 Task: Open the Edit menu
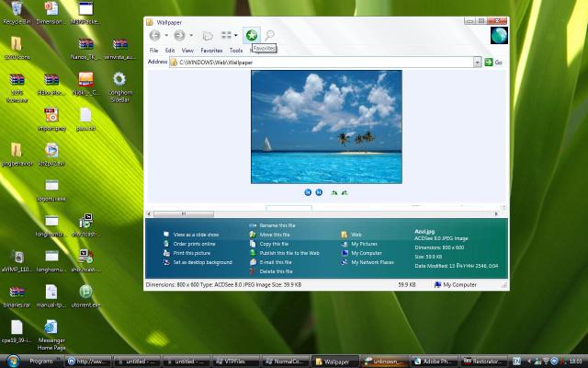170,51
